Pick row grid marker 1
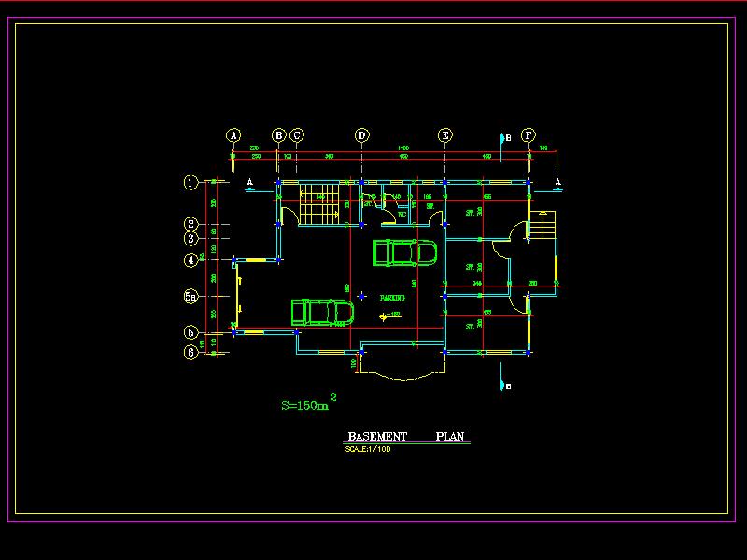Screen dimensions: 747x560 (190, 183)
